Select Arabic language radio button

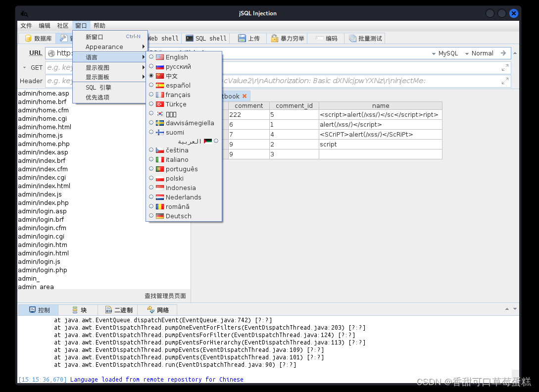tap(216, 141)
